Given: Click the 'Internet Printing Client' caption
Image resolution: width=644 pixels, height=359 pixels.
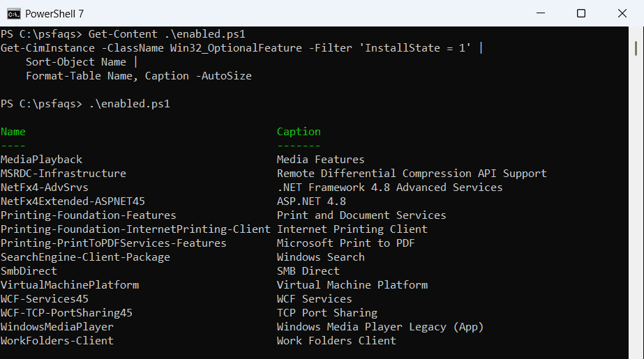Looking at the screenshot, I should [x=352, y=229].
